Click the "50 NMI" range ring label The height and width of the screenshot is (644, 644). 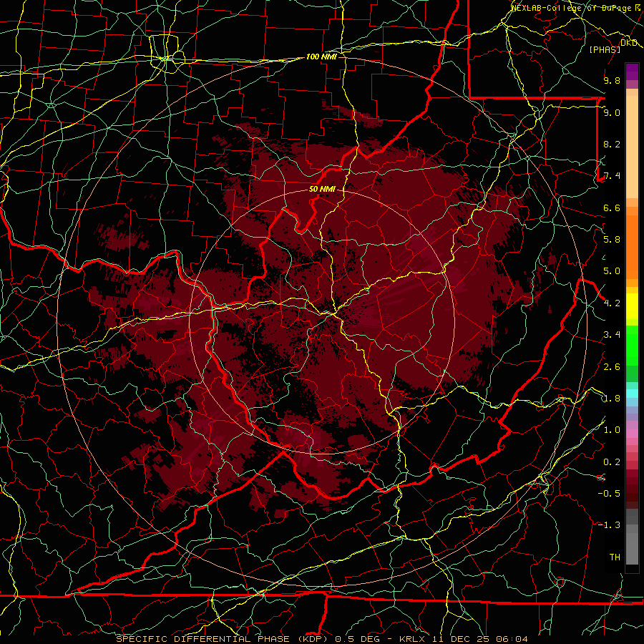click(x=322, y=190)
